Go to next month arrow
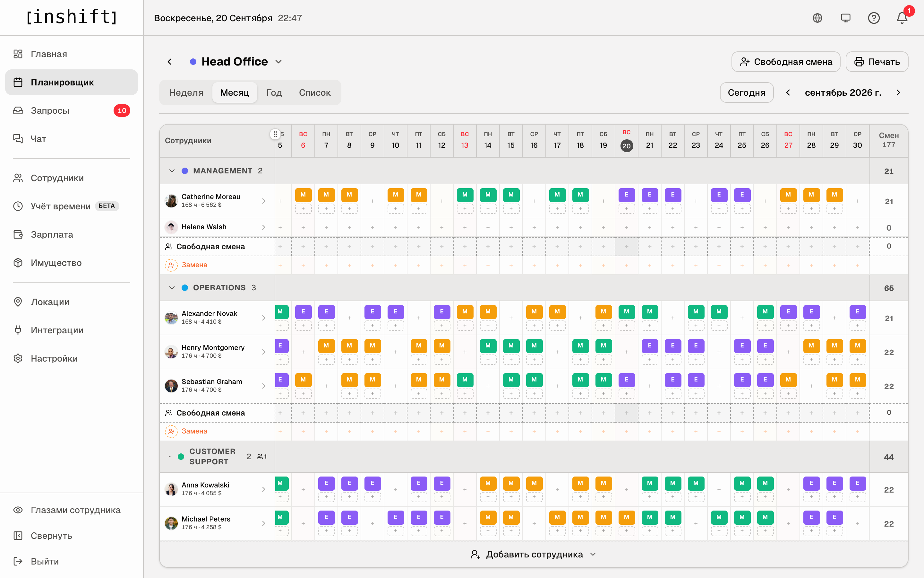 click(x=898, y=92)
